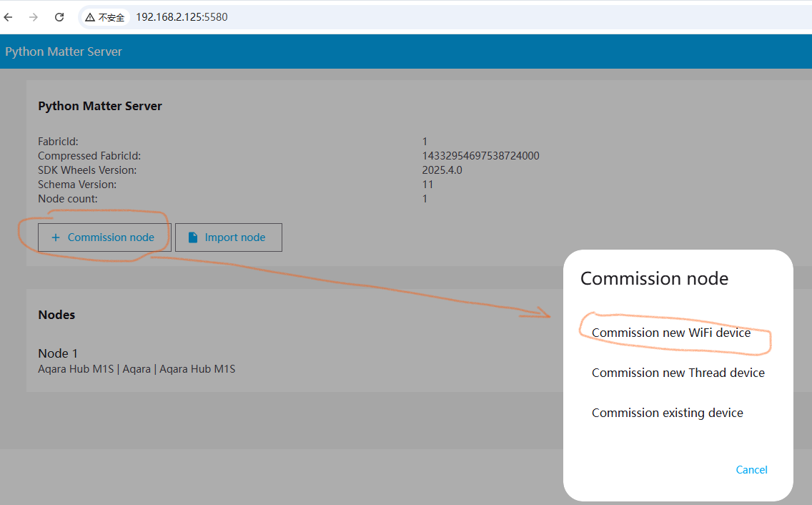This screenshot has width=812, height=505.
Task: Click the Aqara Hub M1S description line
Action: 136,369
